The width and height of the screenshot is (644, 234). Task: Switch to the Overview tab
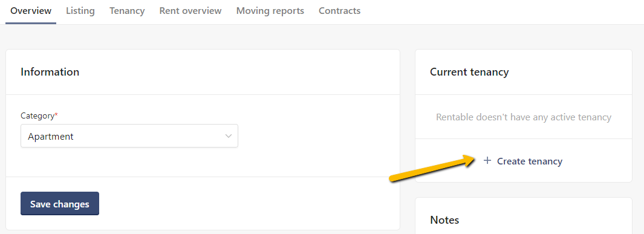point(31,11)
